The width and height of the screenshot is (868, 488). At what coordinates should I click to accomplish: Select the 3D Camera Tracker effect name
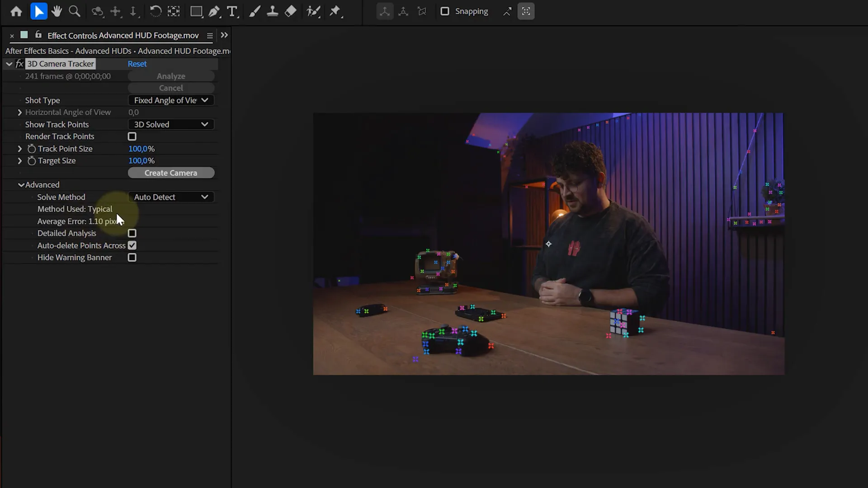(x=61, y=64)
